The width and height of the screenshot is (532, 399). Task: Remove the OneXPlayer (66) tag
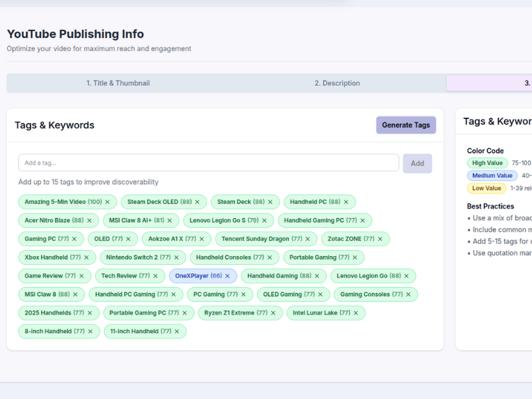(227, 276)
